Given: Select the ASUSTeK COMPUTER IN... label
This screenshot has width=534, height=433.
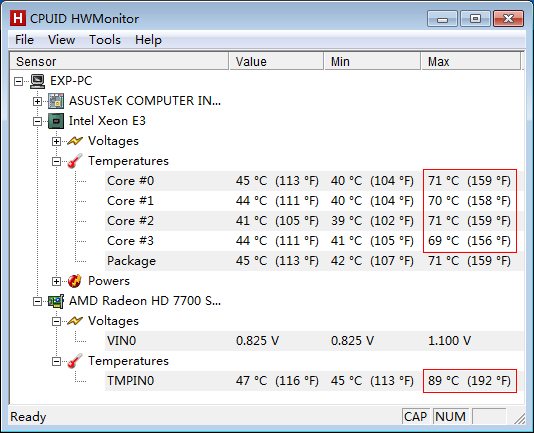Looking at the screenshot, I should click(x=145, y=101).
